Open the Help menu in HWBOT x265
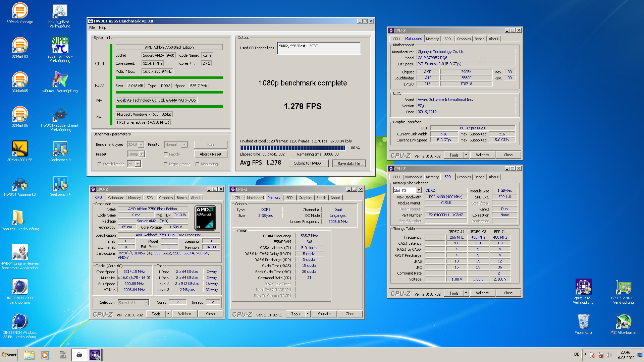The height and width of the screenshot is (362, 644). pos(103,27)
